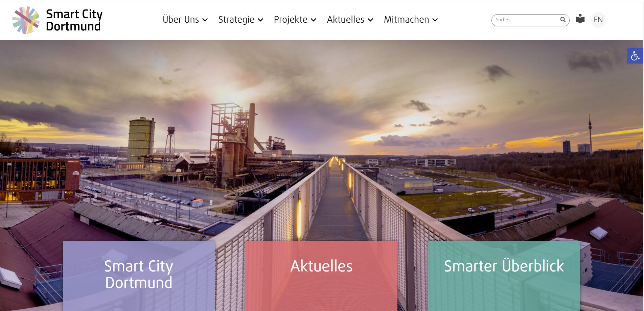Expand the Strategie dropdown chevron
Screen dimensions: 644x311
(260, 20)
